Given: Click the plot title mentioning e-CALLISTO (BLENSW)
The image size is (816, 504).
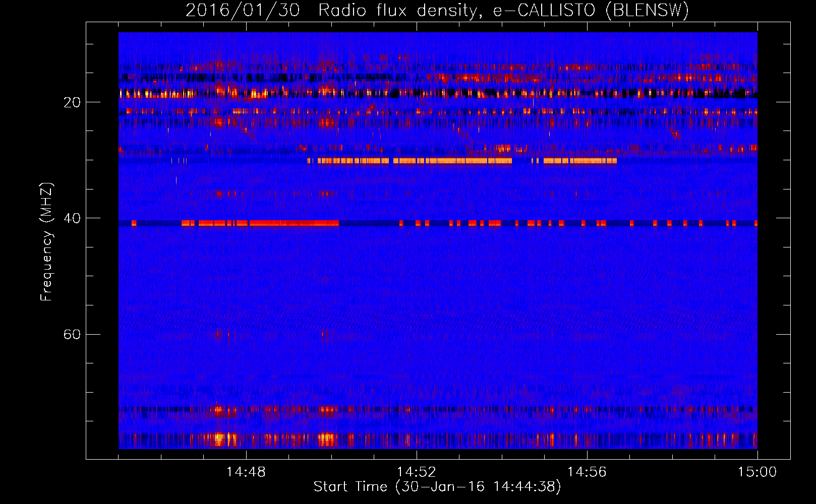Looking at the screenshot, I should coord(437,10).
